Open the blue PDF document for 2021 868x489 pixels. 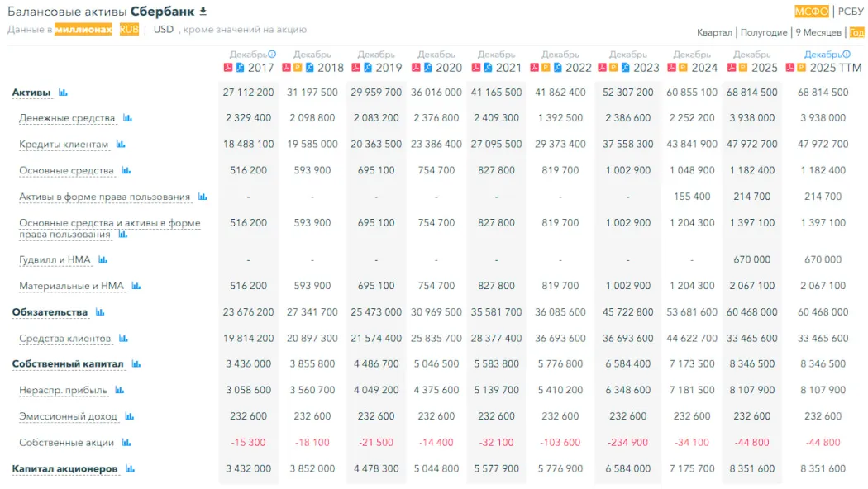pos(489,68)
